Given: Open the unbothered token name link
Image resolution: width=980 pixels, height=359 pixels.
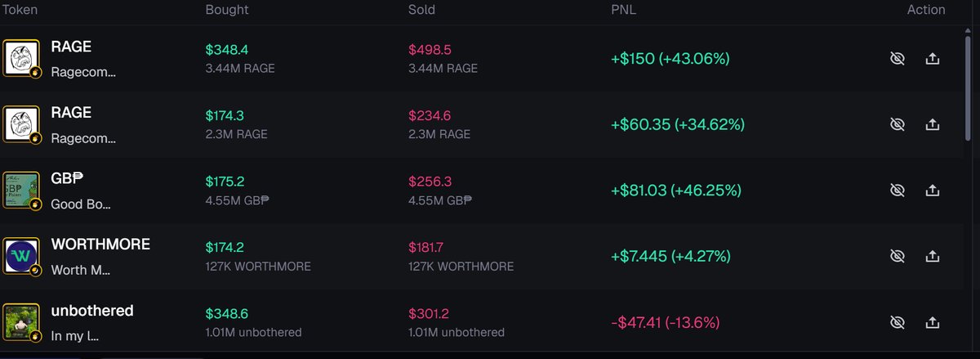Looking at the screenshot, I should pos(92,311).
